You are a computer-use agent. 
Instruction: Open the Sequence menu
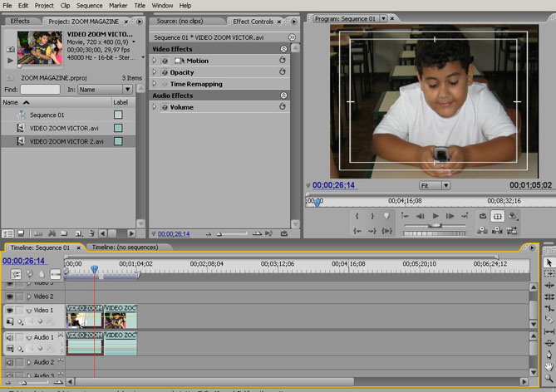coord(89,5)
